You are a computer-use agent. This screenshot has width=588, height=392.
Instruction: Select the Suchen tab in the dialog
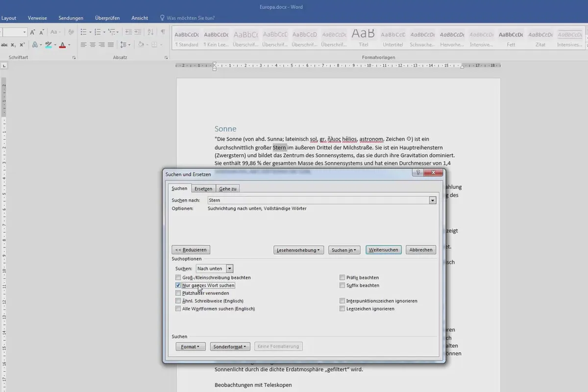tap(179, 189)
